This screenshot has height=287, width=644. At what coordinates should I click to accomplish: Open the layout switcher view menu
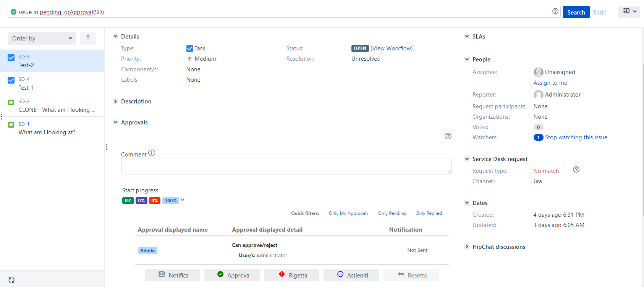point(629,11)
